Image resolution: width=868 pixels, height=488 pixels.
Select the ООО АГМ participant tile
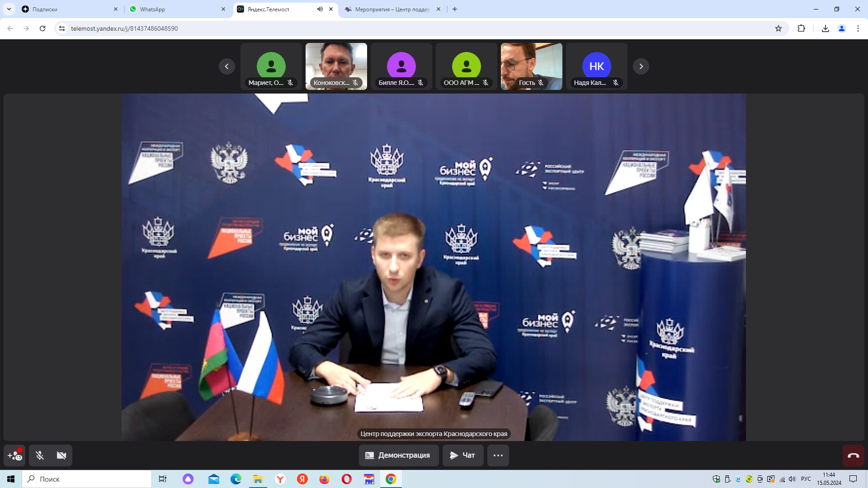pos(467,66)
